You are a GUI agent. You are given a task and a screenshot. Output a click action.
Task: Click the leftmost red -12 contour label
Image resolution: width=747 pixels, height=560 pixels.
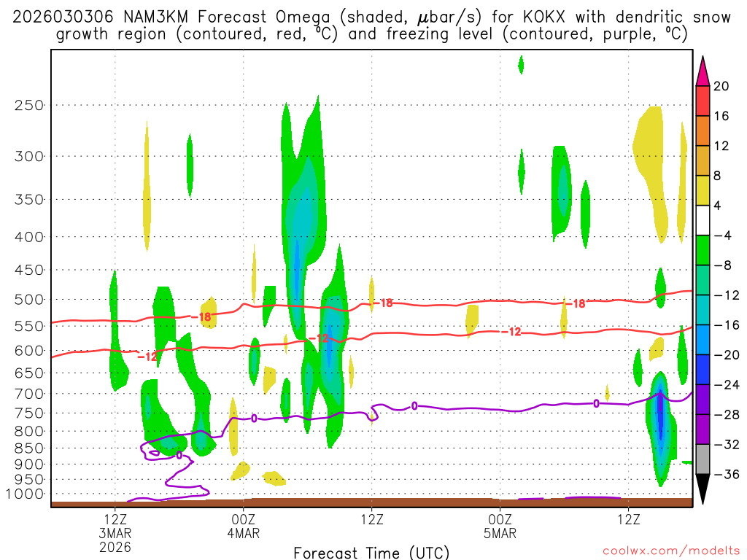147,357
